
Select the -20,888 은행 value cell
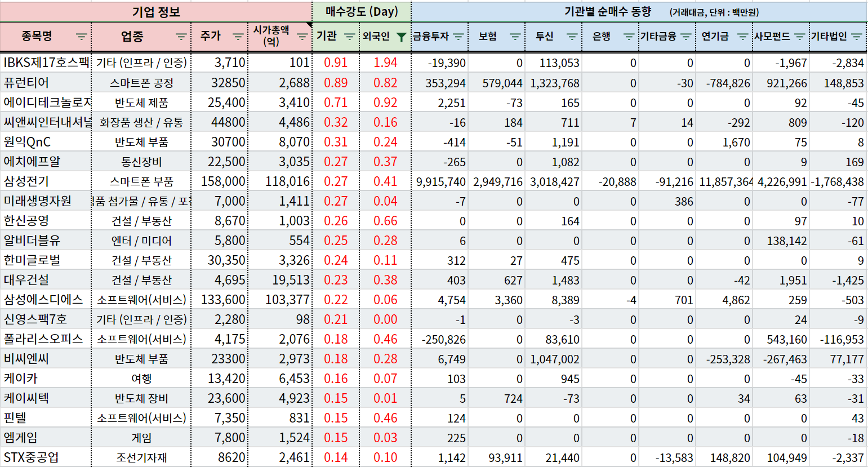point(611,181)
